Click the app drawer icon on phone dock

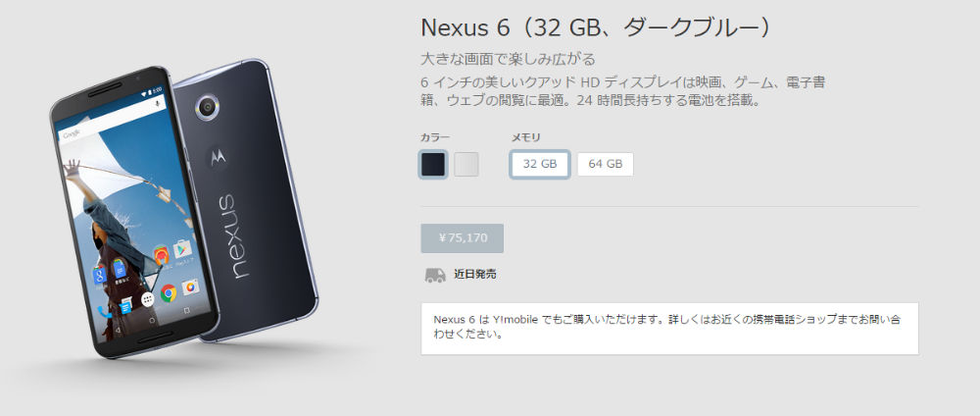pos(148,299)
